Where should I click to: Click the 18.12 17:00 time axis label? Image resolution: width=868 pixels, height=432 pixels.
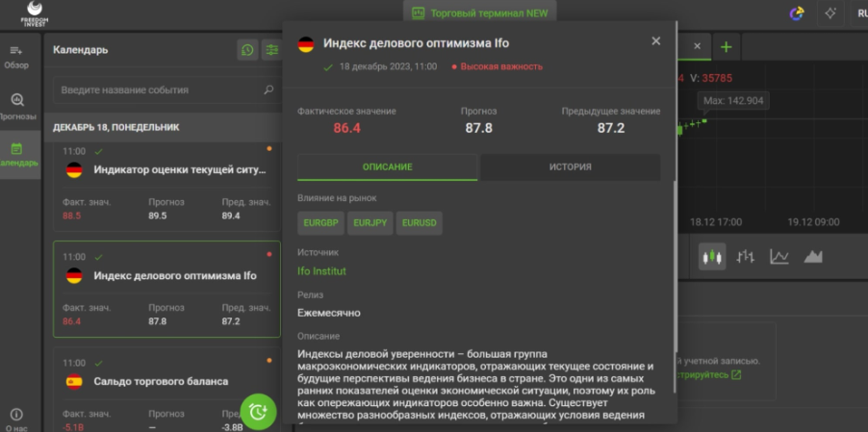[x=716, y=222]
